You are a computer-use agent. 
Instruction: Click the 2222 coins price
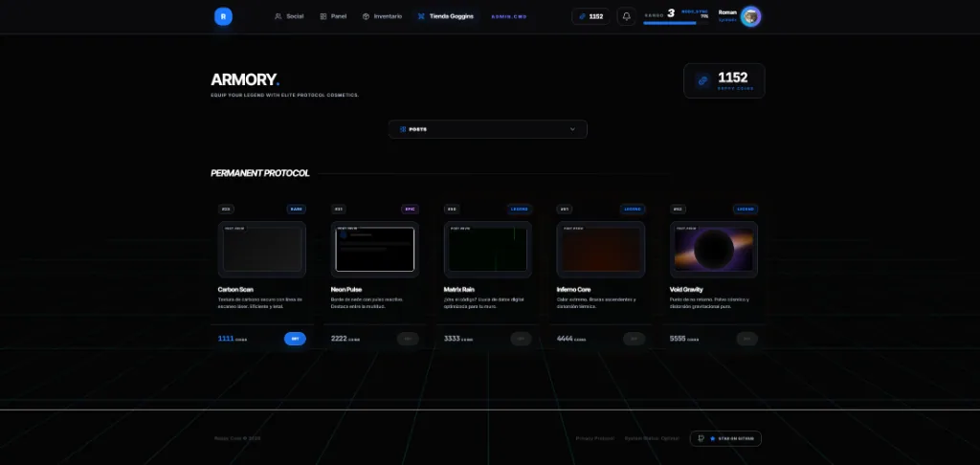(345, 339)
